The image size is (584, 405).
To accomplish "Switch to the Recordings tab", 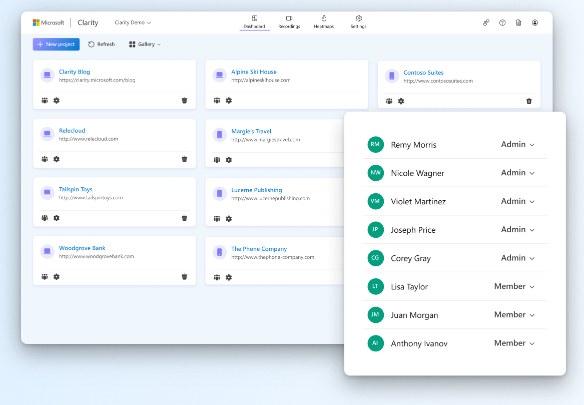I will point(289,22).
